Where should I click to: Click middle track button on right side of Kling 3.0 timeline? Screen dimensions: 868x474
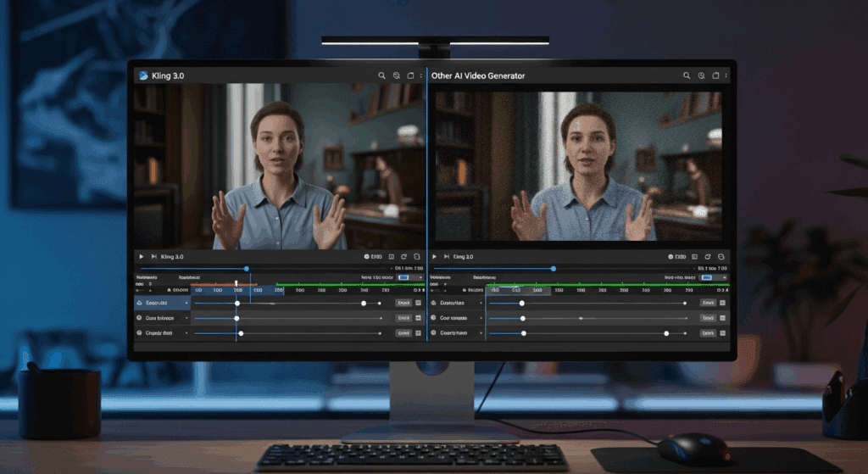(403, 318)
